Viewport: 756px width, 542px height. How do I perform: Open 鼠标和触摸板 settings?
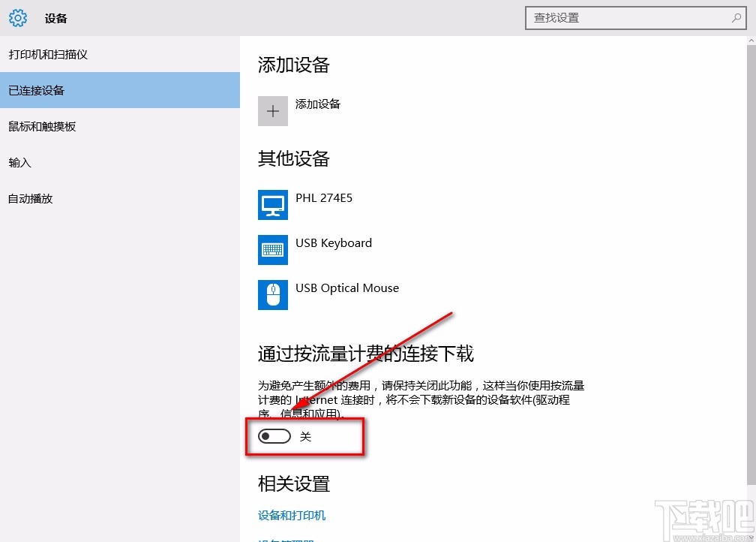pyautogui.click(x=40, y=126)
